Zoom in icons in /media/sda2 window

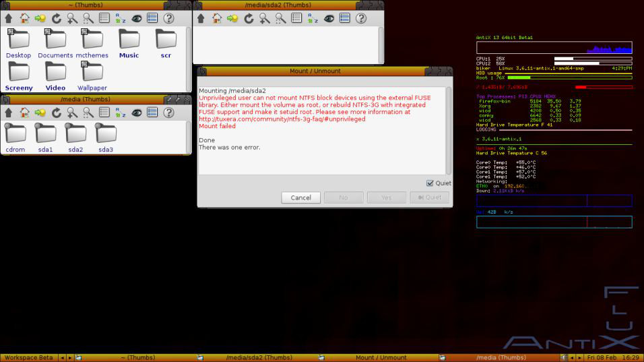point(265,18)
